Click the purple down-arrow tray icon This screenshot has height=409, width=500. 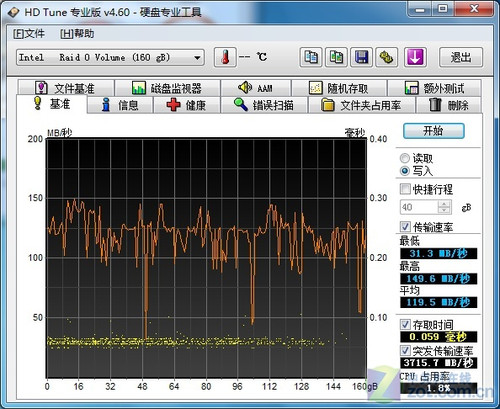(415, 57)
